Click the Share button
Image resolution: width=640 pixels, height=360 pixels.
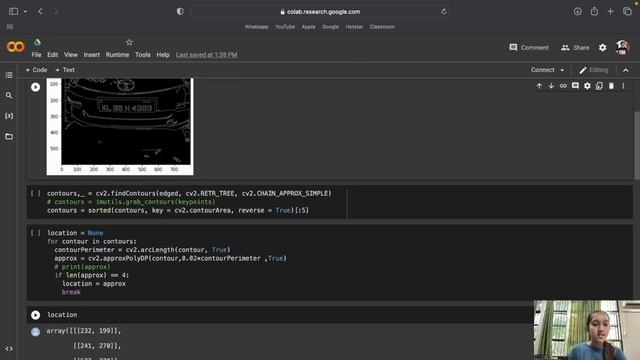(575, 48)
